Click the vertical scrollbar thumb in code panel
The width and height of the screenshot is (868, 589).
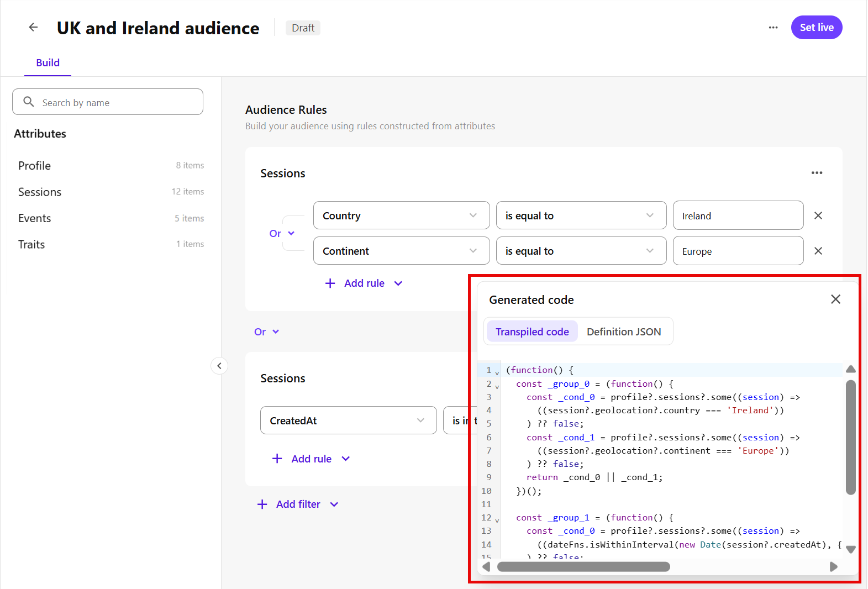851,437
